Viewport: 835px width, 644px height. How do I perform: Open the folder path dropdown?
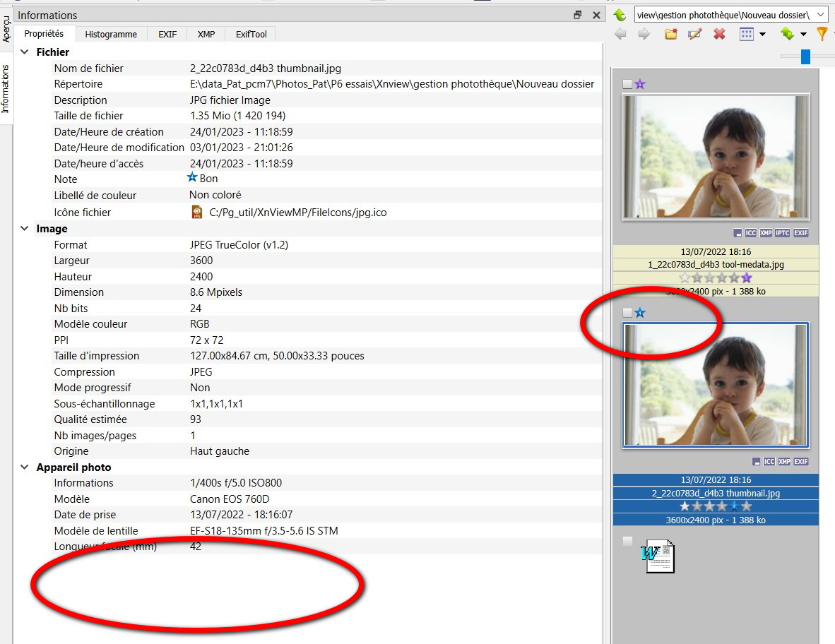click(x=820, y=15)
